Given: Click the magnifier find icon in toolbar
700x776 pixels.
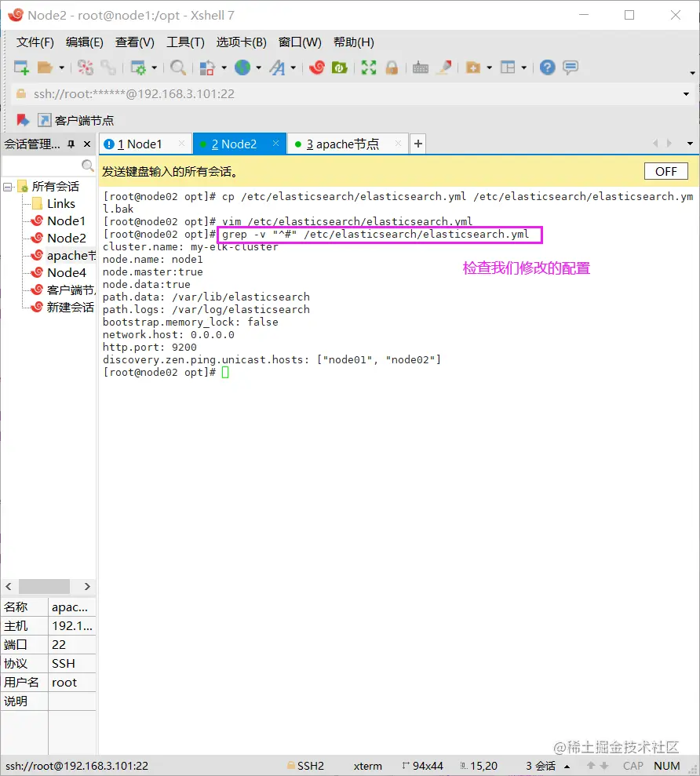Looking at the screenshot, I should [x=177, y=67].
